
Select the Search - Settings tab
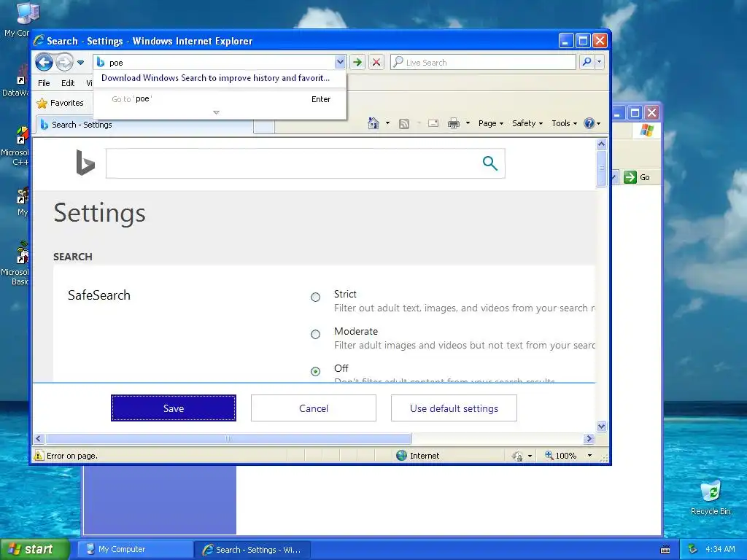[144, 125]
